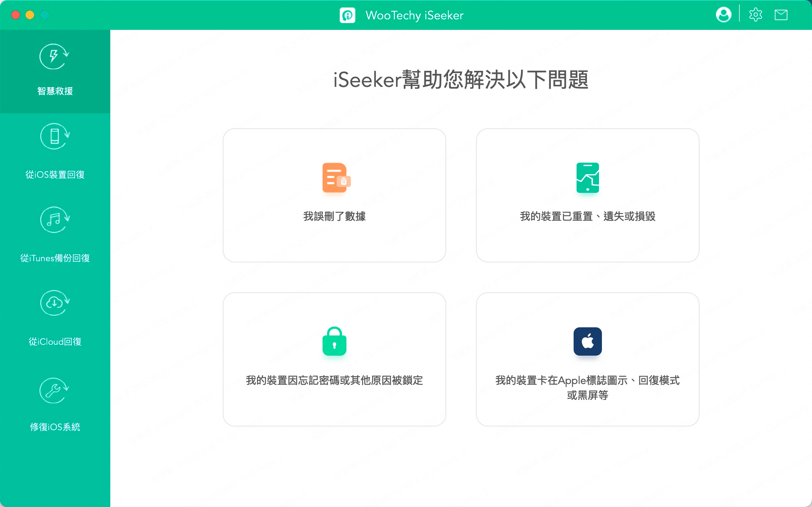Click the green padlock icon

(334, 341)
